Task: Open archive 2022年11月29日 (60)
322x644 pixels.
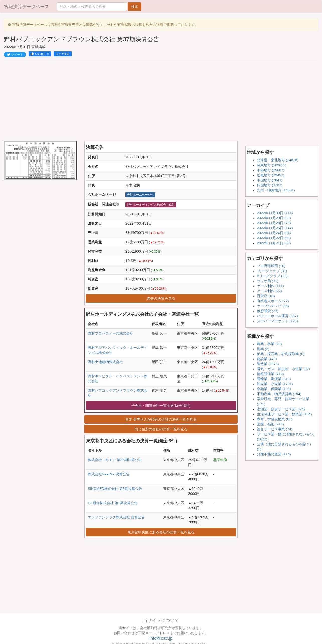Action: coord(274,218)
